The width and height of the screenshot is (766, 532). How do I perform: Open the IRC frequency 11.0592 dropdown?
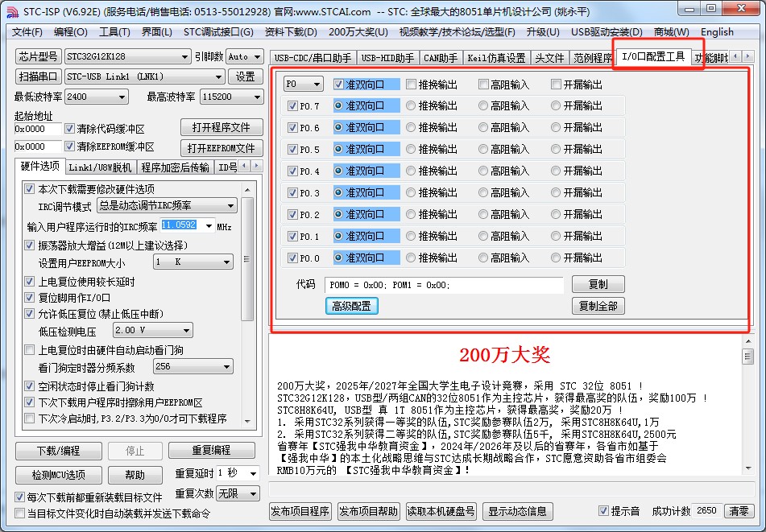209,225
